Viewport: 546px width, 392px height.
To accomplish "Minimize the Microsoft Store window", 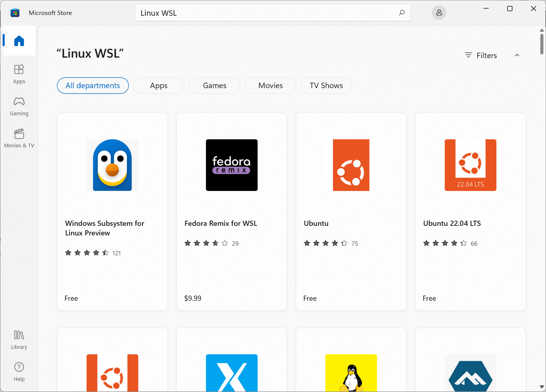I will click(x=486, y=9).
